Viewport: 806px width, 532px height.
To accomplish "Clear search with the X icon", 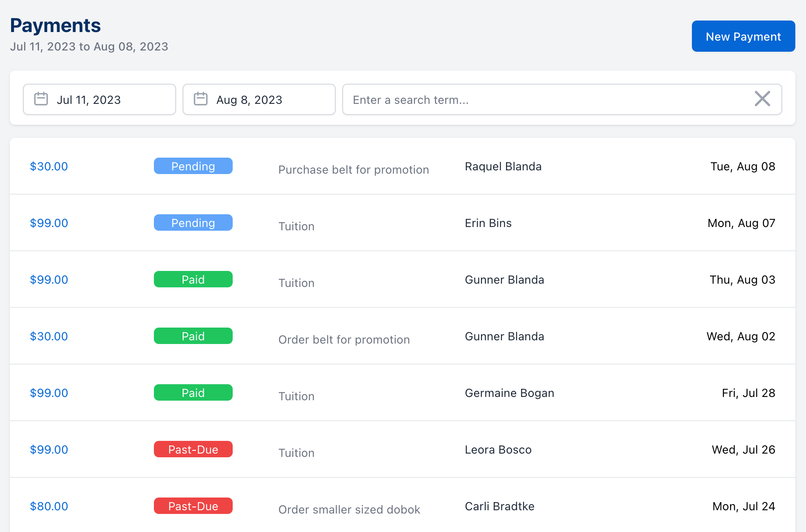I will pyautogui.click(x=762, y=99).
